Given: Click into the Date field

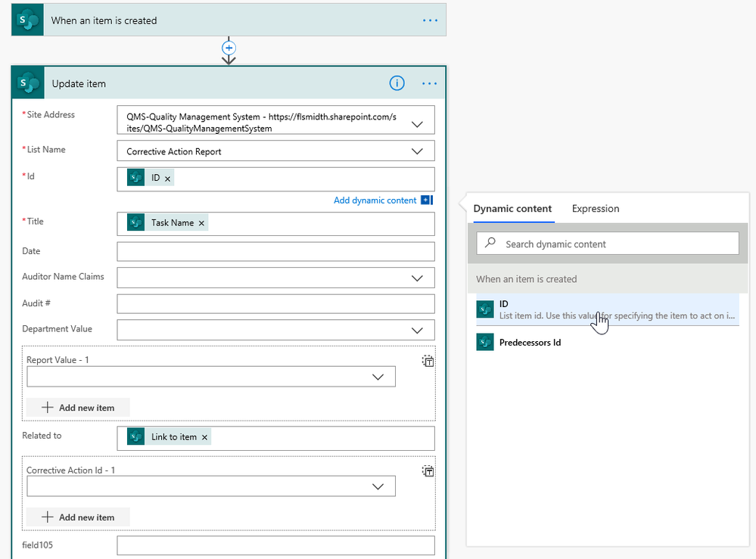Looking at the screenshot, I should [x=275, y=252].
